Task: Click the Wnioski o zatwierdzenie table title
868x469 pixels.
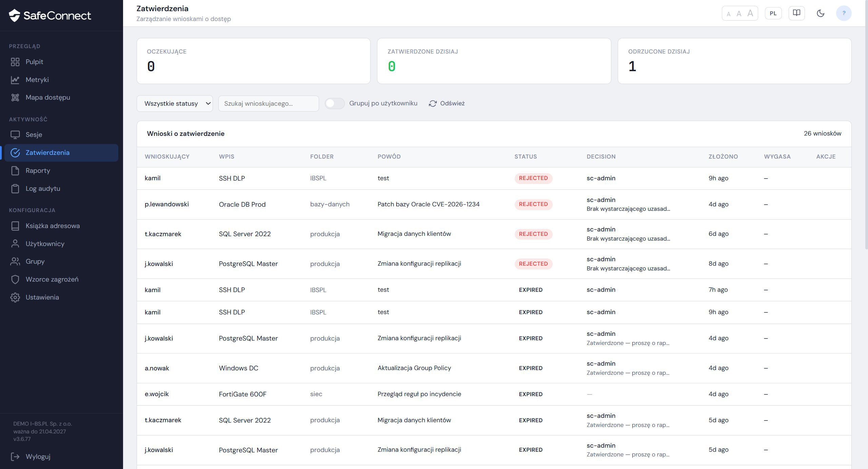Action: [186, 134]
